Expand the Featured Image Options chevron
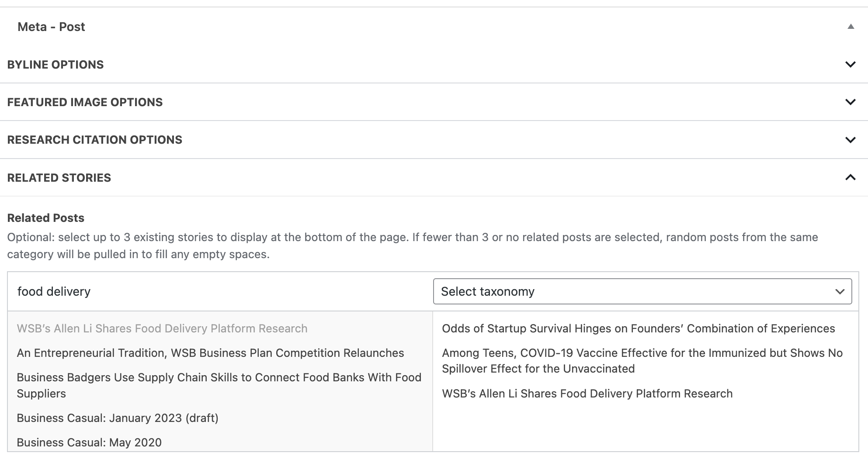 (850, 102)
